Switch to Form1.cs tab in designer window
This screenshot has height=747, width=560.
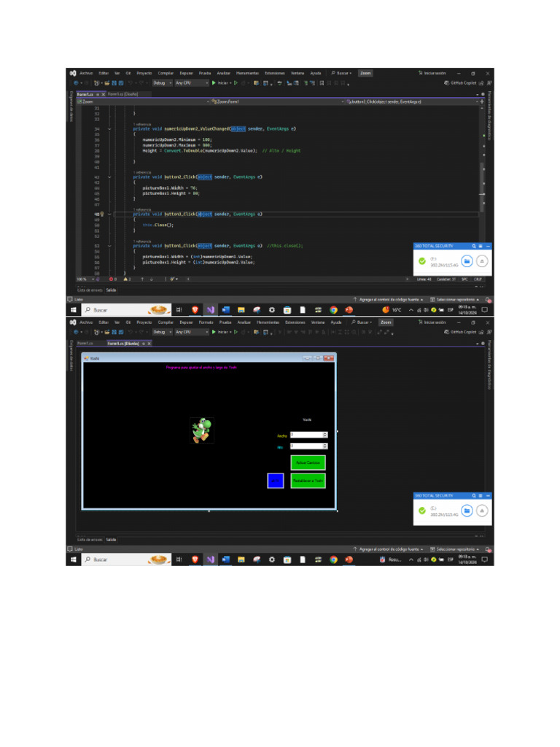85,344
